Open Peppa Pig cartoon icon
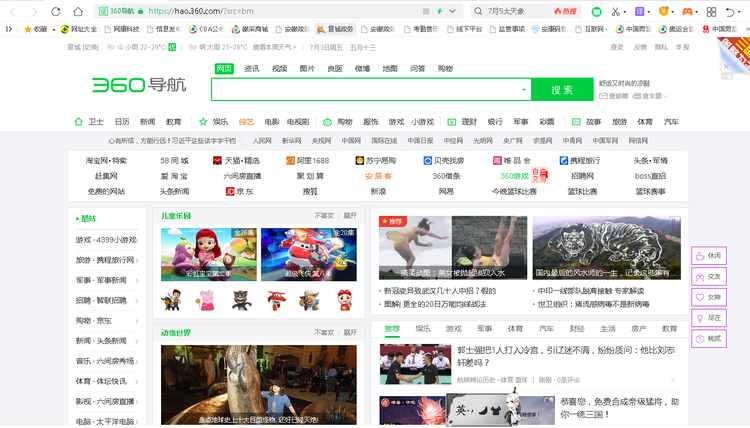Image resolution: width=750 pixels, height=428 pixels. (x=207, y=300)
